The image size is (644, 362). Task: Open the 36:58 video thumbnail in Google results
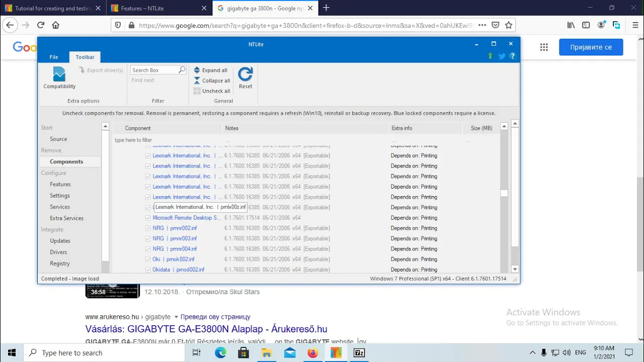point(112,291)
